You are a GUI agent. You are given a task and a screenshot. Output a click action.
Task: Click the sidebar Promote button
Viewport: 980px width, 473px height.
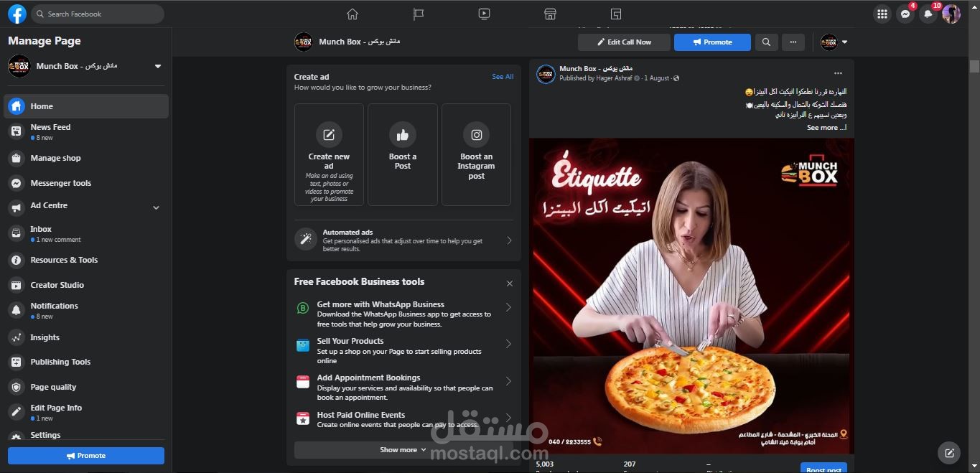(86, 456)
